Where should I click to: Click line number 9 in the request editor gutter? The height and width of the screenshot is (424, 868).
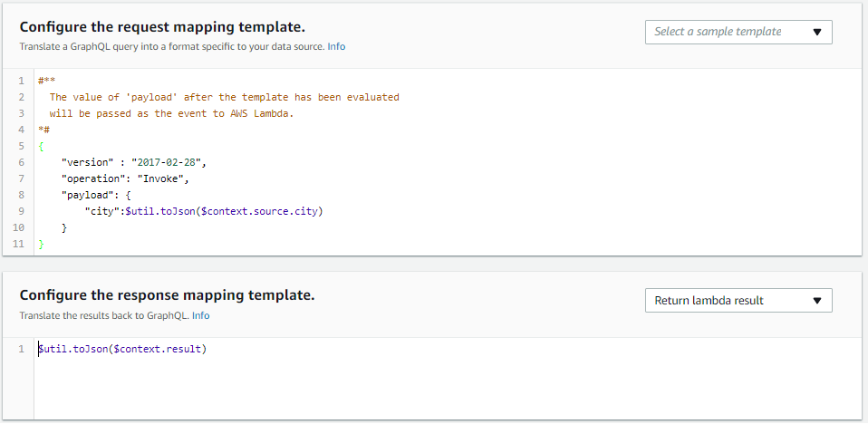pos(21,211)
